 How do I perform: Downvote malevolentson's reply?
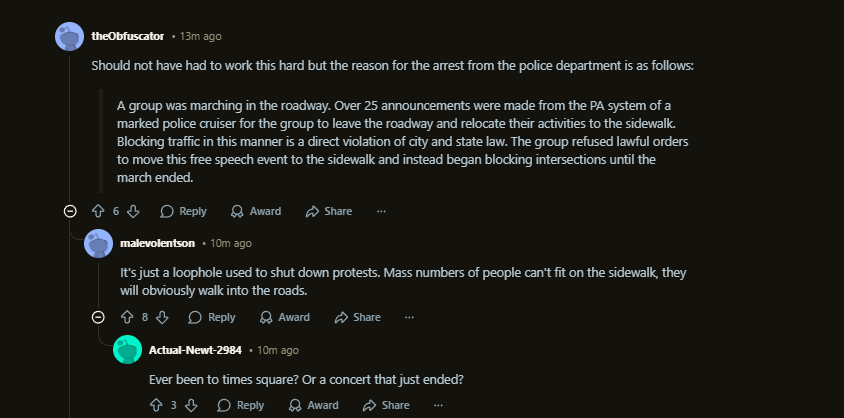click(163, 317)
